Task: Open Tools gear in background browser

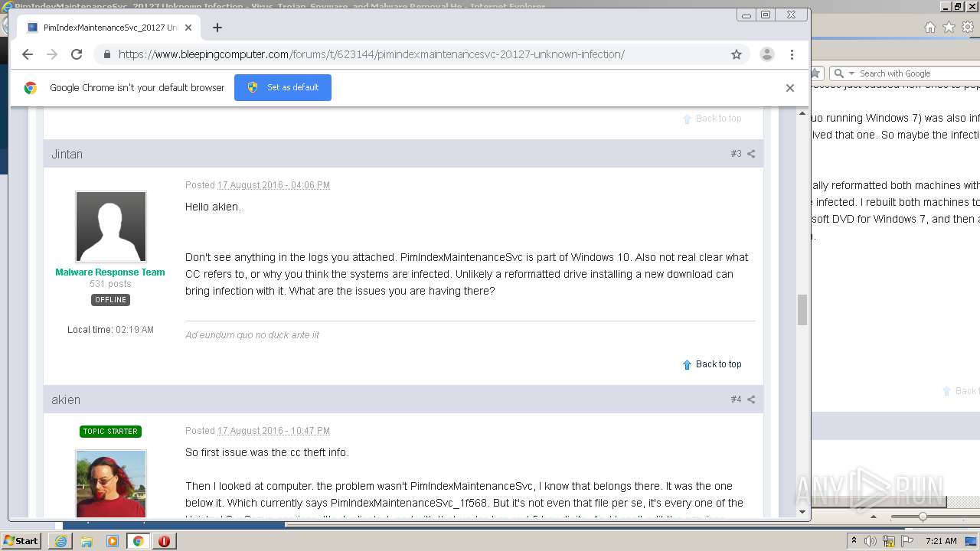Action: pyautogui.click(x=968, y=28)
